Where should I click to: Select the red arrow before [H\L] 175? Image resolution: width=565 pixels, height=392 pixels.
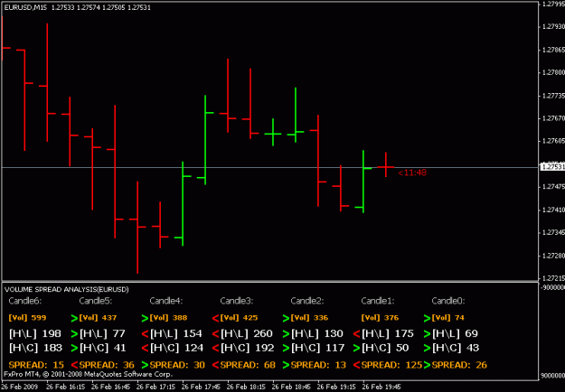[x=357, y=334]
